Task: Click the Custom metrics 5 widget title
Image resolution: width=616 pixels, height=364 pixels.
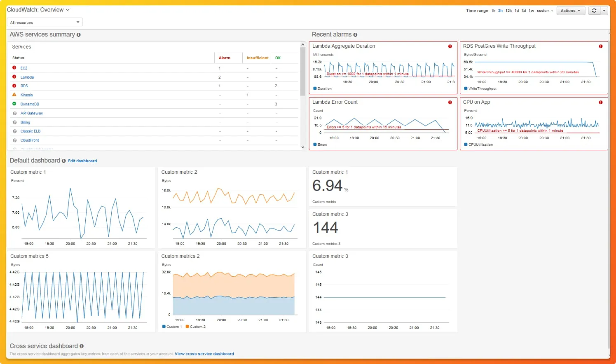Action: pyautogui.click(x=29, y=256)
